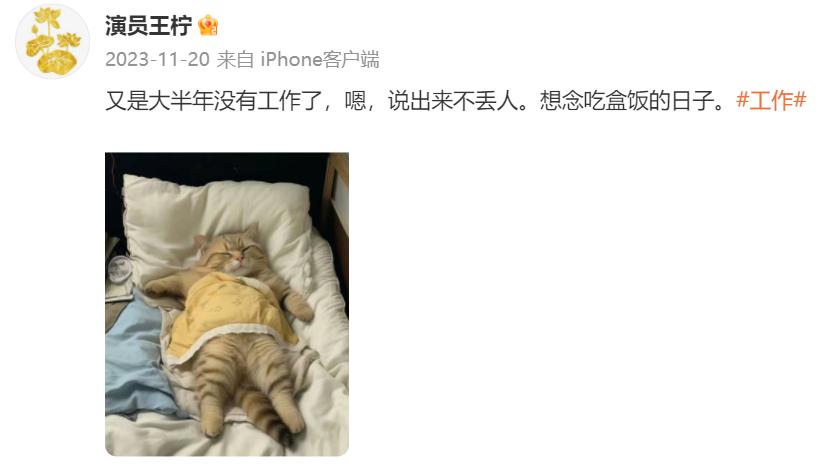
Task: Click the sentence 想念吃盒饭的日子
Action: [627, 100]
